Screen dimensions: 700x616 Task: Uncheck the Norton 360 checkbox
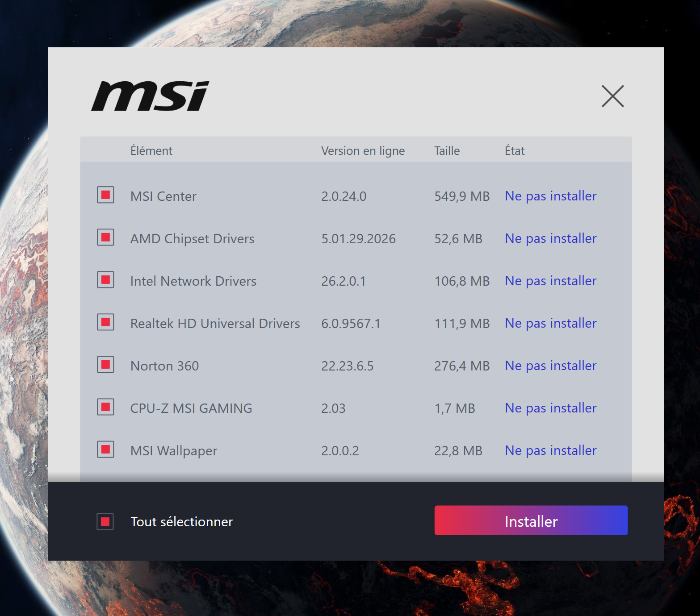(x=105, y=365)
